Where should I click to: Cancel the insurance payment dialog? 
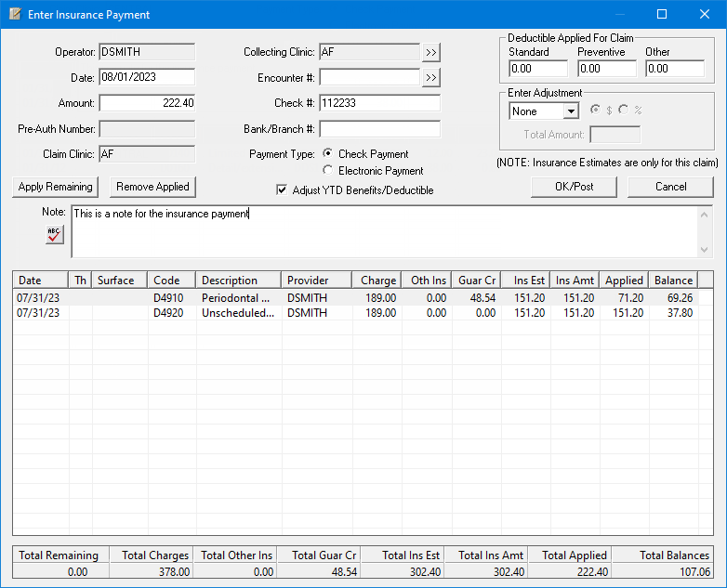click(670, 187)
